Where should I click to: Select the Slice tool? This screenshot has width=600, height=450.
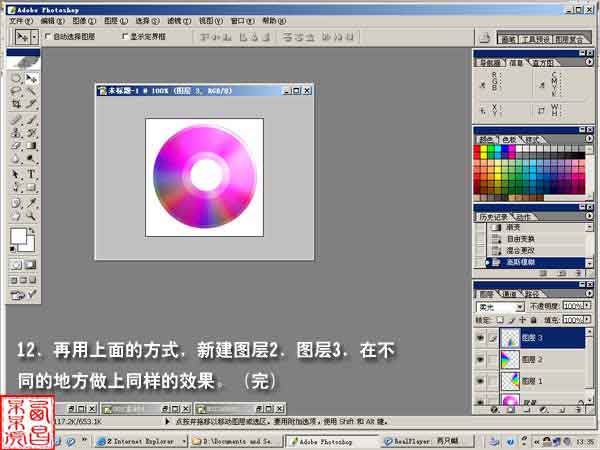pyautogui.click(x=31, y=104)
